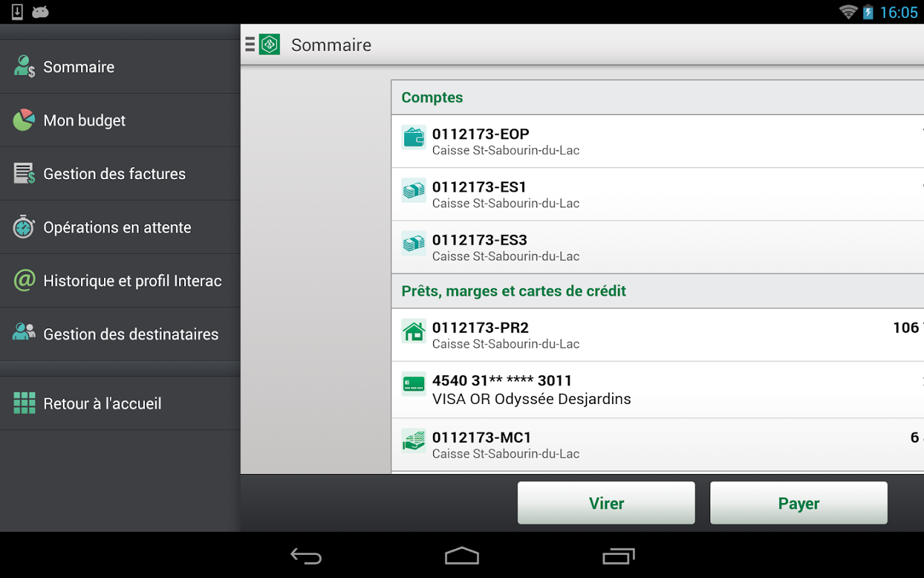Image resolution: width=924 pixels, height=578 pixels.
Task: Open Gestion des factures menu entry
Action: (120, 173)
